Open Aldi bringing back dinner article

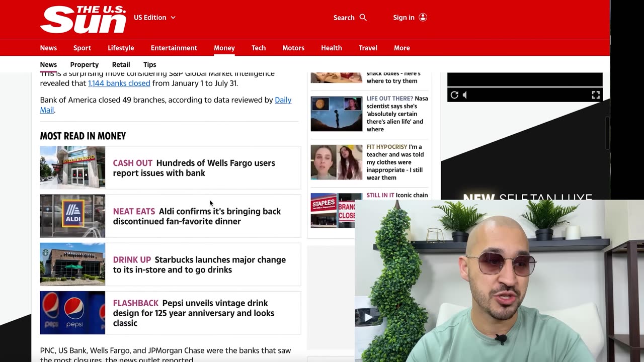pos(197,216)
